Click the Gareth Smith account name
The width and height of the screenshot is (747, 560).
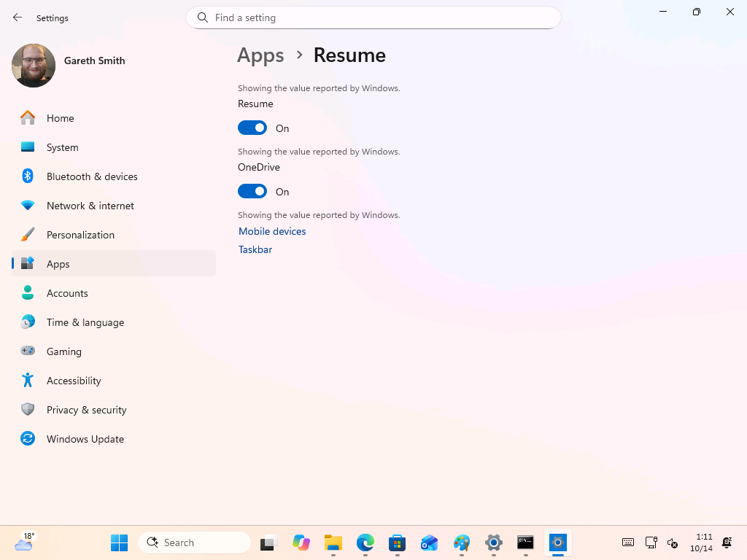click(94, 61)
